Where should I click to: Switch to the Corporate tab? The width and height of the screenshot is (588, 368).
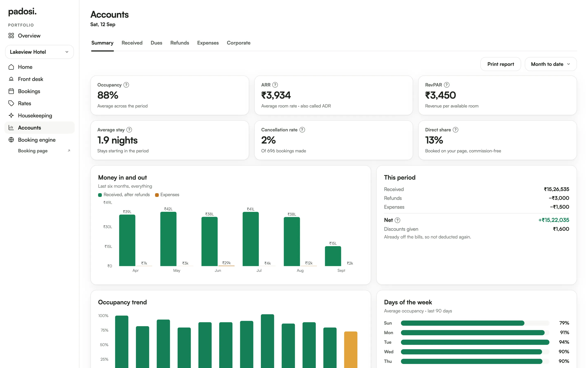(238, 43)
